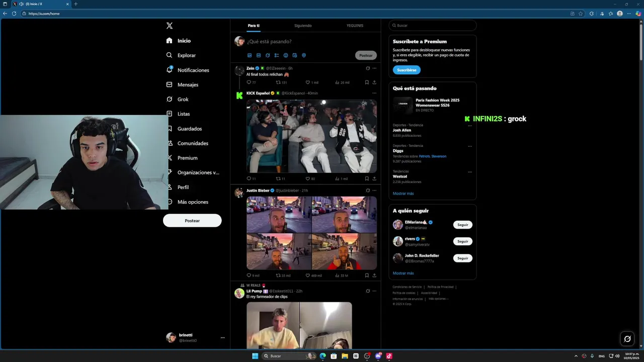Screen dimensions: 644x362
Task: Like Zein's post
Action: click(x=312, y=82)
